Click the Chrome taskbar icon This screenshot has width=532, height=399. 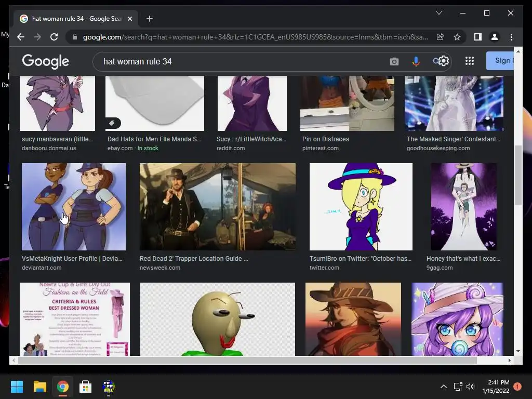63,387
